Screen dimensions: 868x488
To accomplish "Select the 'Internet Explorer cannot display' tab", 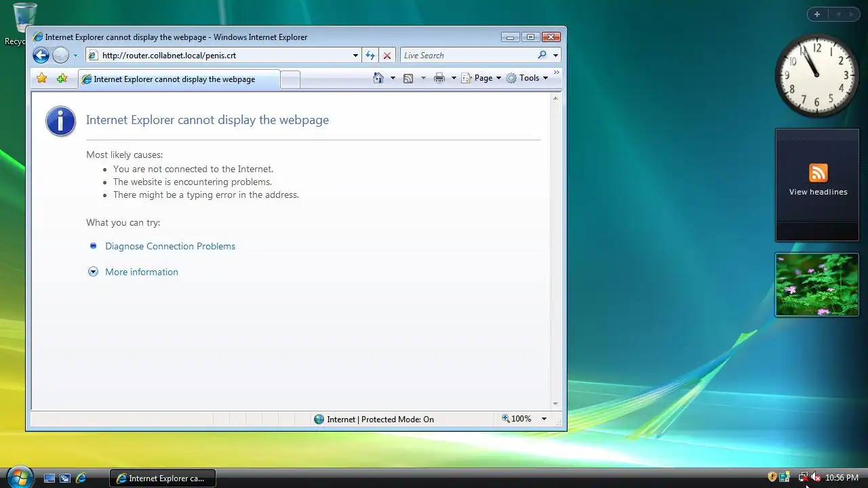I will click(179, 79).
